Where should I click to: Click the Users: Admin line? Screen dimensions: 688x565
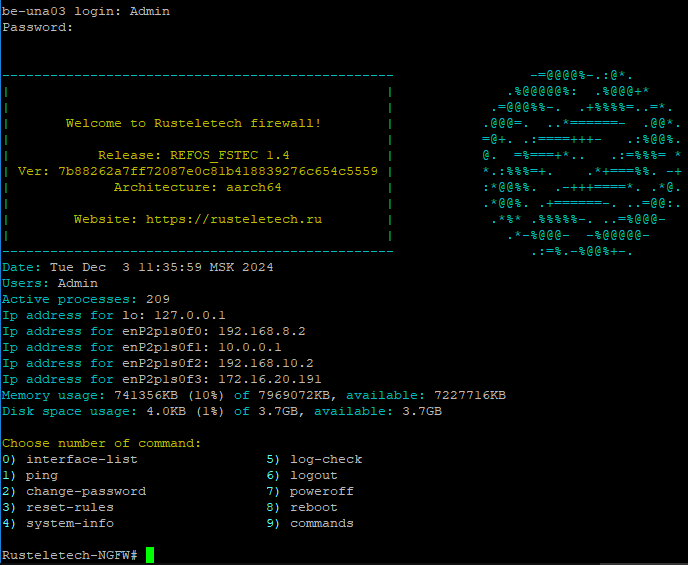(x=50, y=283)
